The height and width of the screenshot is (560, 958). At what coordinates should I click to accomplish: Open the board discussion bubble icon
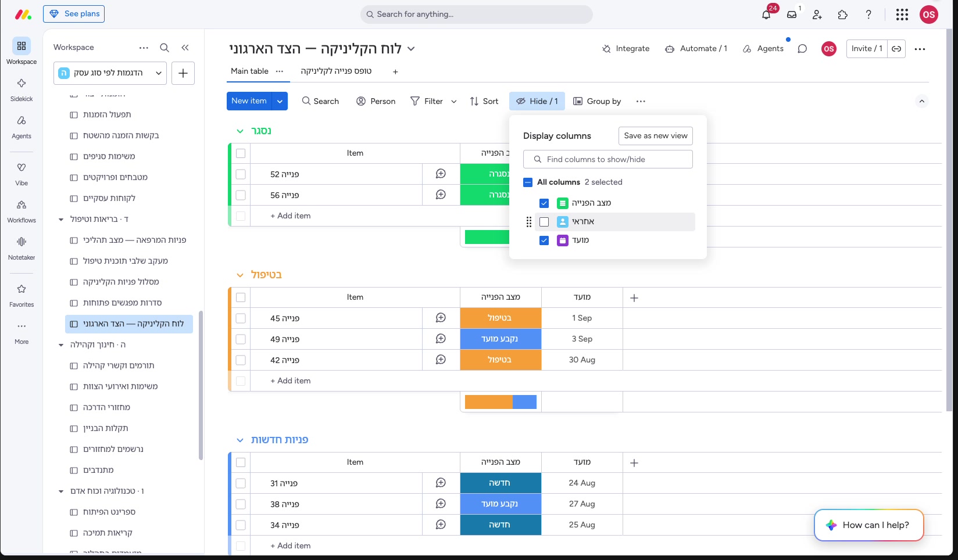[x=802, y=49]
